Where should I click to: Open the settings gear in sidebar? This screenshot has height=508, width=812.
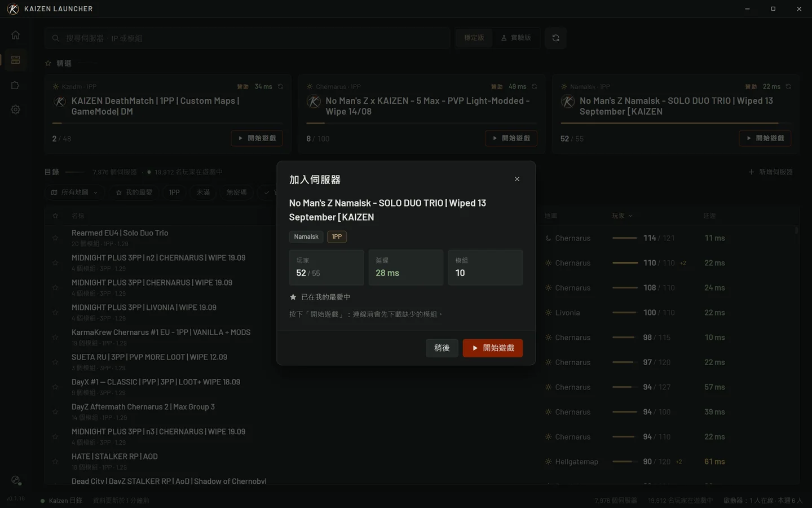15,110
